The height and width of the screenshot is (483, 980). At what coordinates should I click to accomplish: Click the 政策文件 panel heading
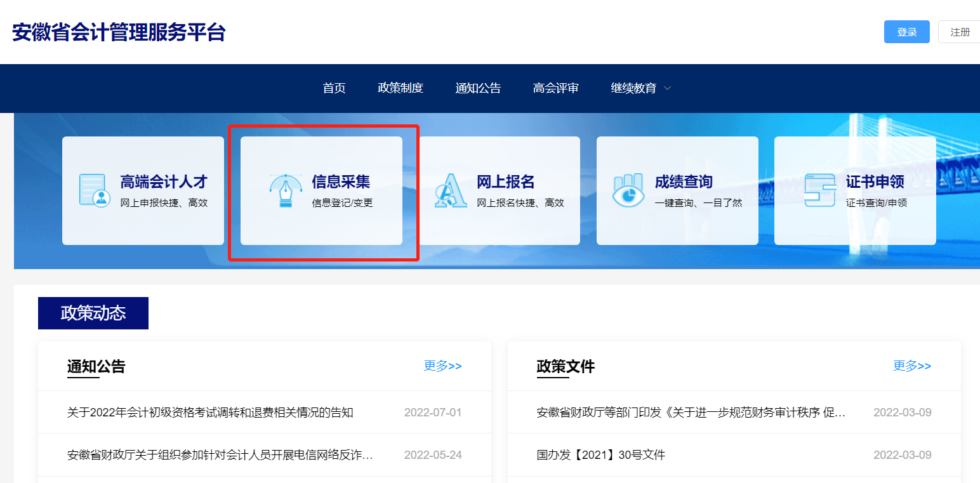tap(566, 366)
